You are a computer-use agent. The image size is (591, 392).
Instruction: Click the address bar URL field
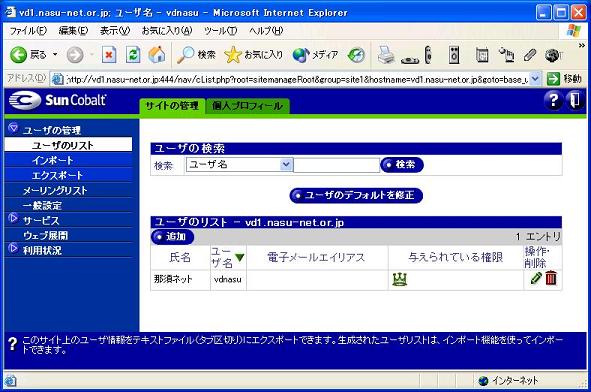297,79
